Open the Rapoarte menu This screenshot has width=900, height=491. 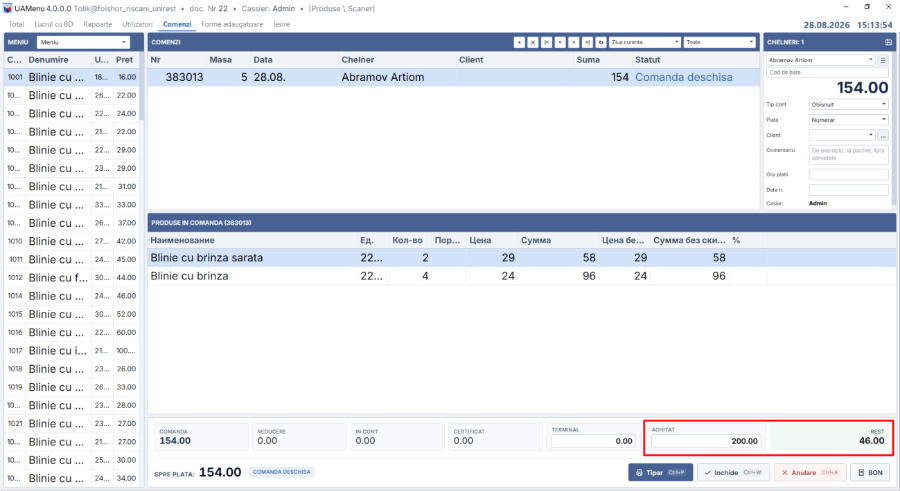[x=98, y=24]
